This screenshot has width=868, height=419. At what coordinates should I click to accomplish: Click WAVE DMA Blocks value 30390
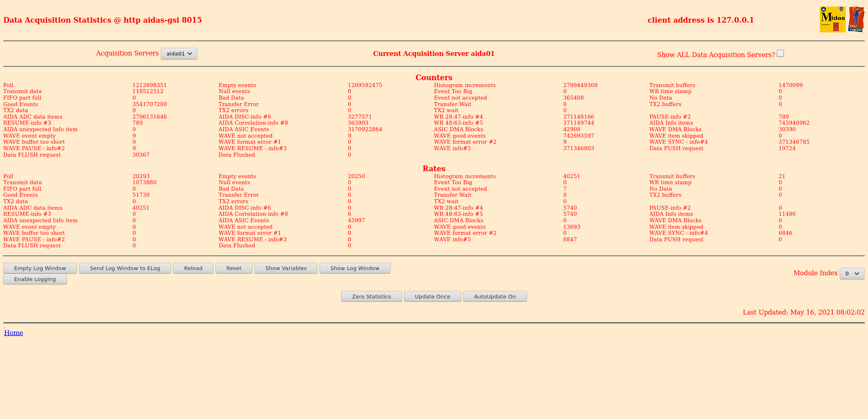(x=787, y=130)
